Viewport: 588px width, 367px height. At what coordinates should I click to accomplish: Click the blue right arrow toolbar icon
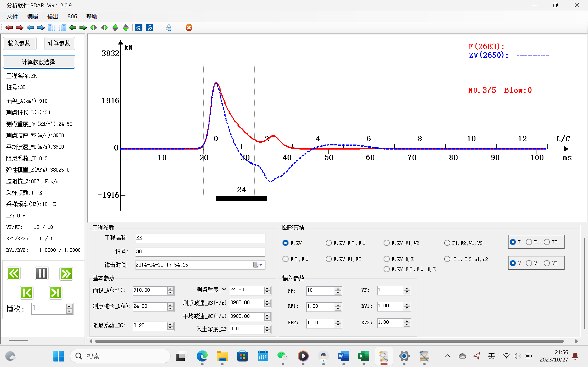(41, 28)
